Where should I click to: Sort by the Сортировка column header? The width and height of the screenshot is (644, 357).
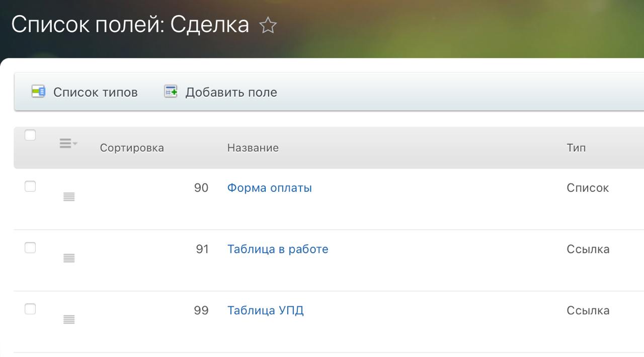[x=132, y=148]
